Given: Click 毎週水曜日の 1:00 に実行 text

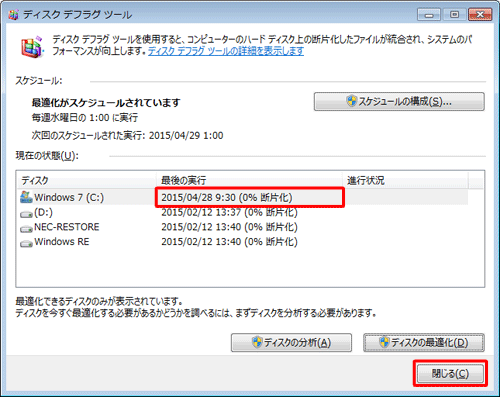Looking at the screenshot, I should click(85, 118).
